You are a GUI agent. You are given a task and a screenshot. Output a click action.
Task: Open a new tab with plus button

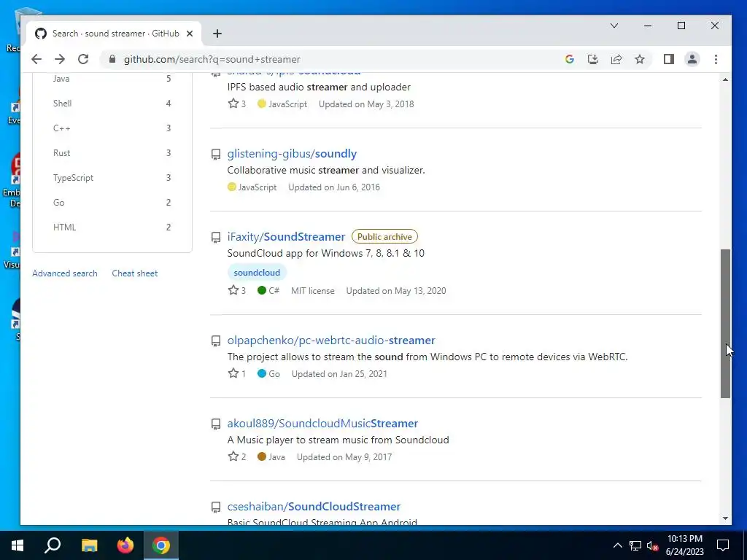(217, 34)
